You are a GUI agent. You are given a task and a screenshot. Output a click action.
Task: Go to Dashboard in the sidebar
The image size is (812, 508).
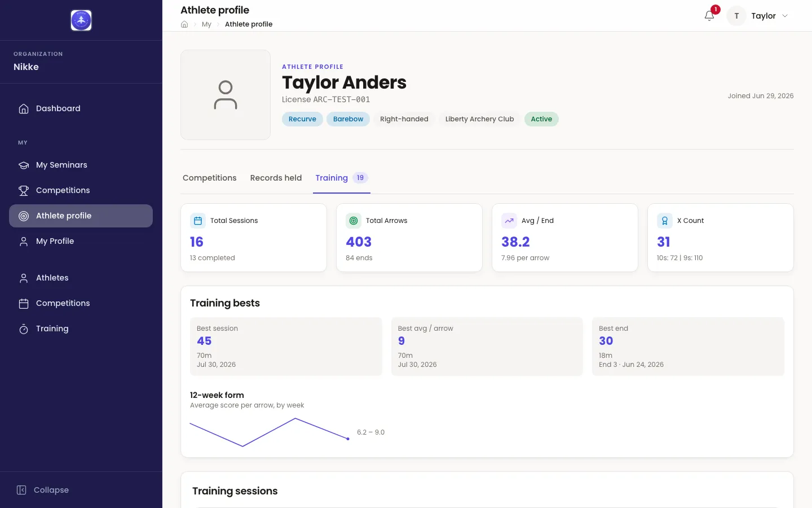pos(81,108)
